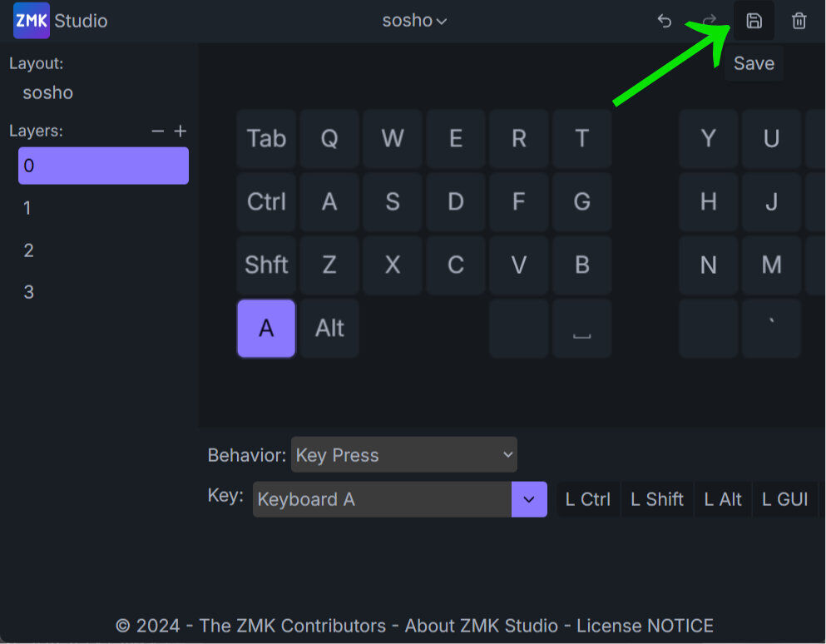Viewport: 826px width, 644px height.
Task: Click the Redo arrow icon
Action: tap(710, 21)
